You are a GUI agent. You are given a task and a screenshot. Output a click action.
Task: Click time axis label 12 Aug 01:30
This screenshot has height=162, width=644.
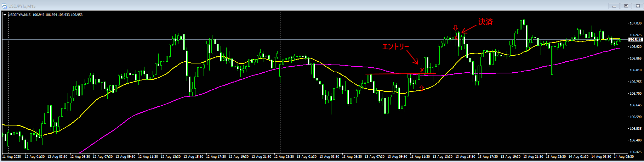[x=35, y=157]
